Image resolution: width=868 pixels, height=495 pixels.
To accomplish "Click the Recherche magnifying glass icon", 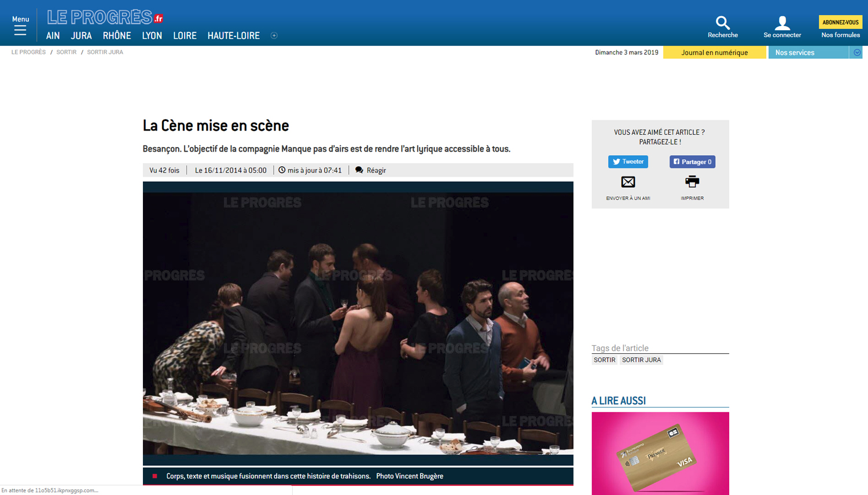I will coord(722,23).
